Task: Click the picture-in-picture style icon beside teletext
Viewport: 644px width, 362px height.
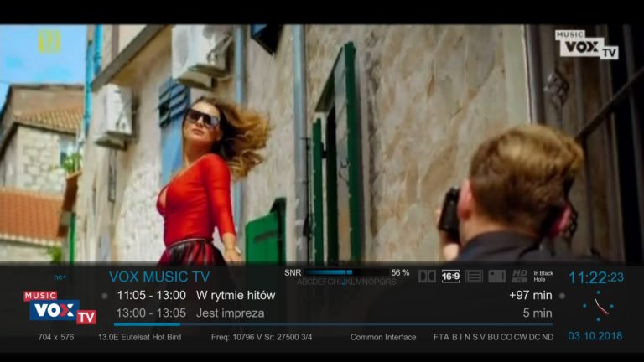Action: 497,276
